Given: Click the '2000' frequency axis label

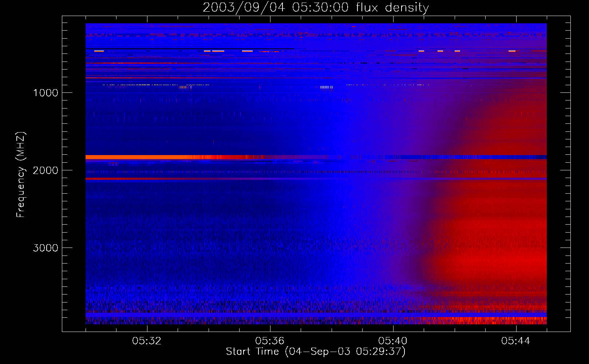Looking at the screenshot, I should 46,170.
